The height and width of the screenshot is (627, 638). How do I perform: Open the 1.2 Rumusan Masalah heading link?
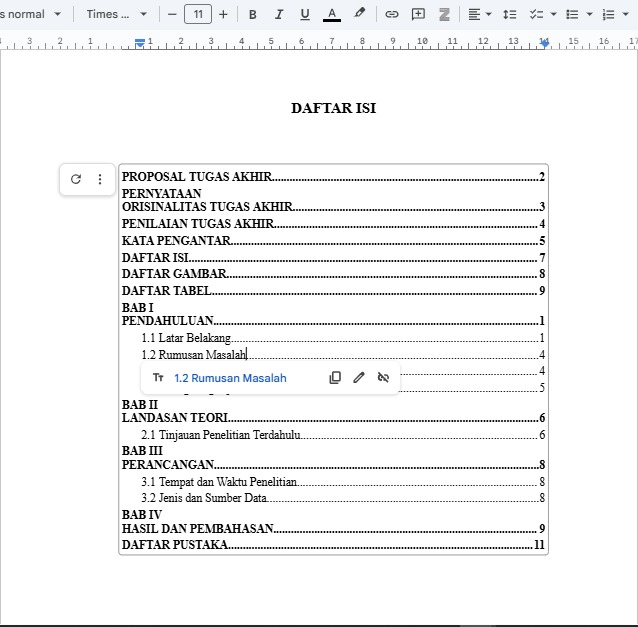[230, 378]
